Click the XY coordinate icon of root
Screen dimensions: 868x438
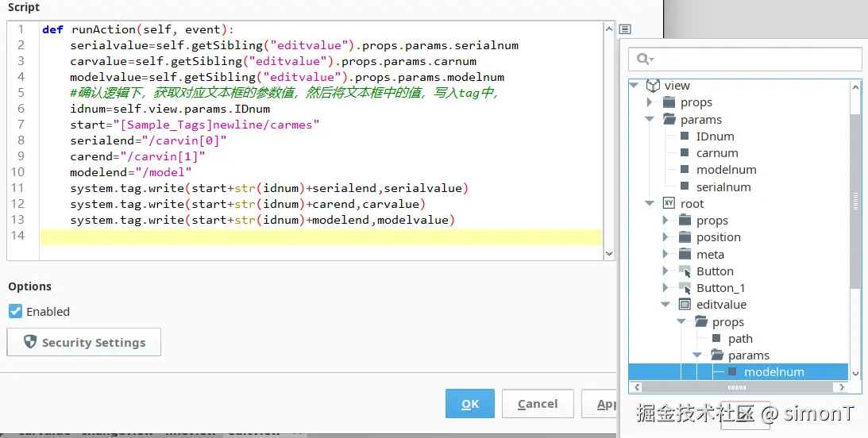[x=669, y=203]
